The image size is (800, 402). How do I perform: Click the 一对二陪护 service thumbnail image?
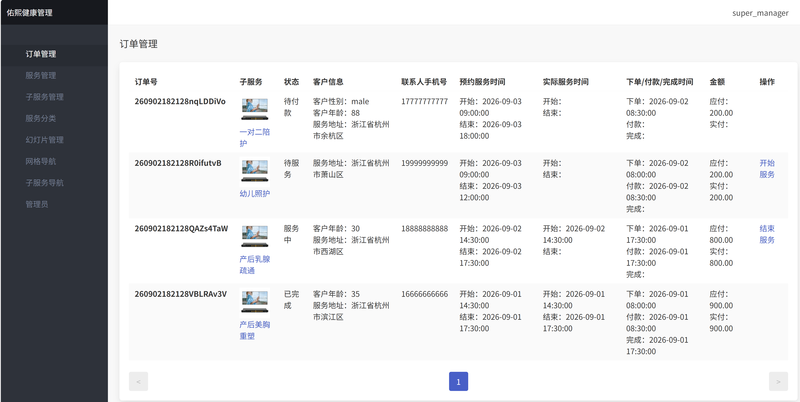click(x=255, y=109)
